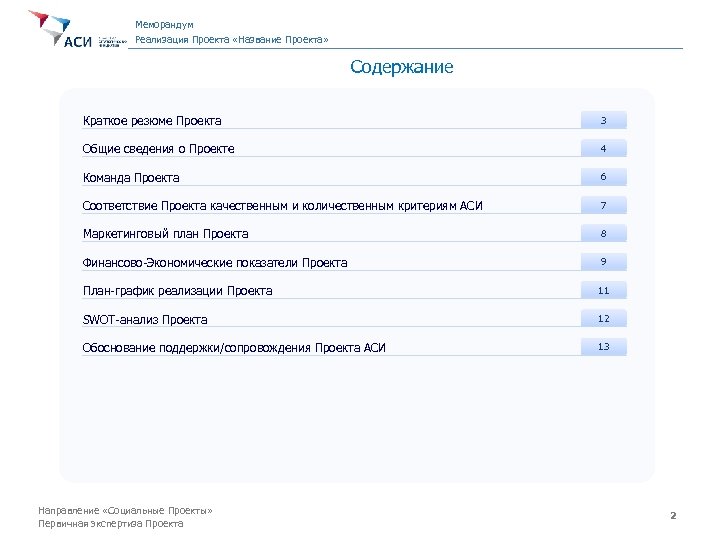
Task: Click the 'Содержание' title
Action: point(402,67)
